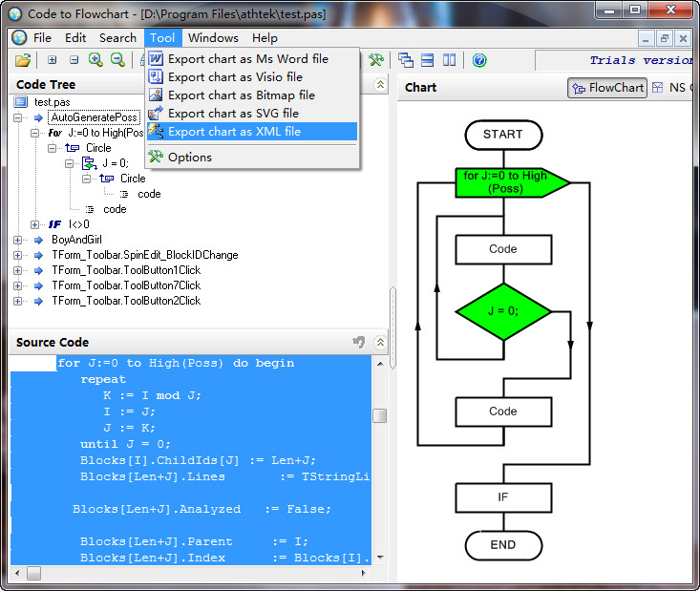Viewport: 700px width, 591px height.
Task: Click the IF box in flowchart
Action: 503,497
